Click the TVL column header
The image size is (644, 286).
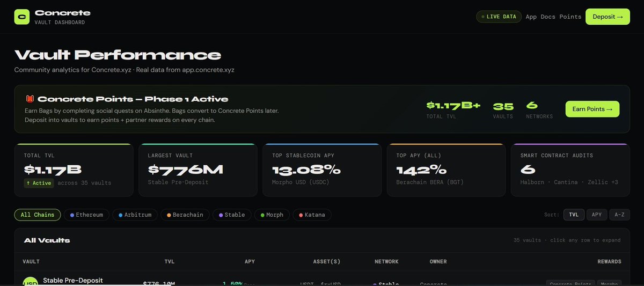(170, 262)
